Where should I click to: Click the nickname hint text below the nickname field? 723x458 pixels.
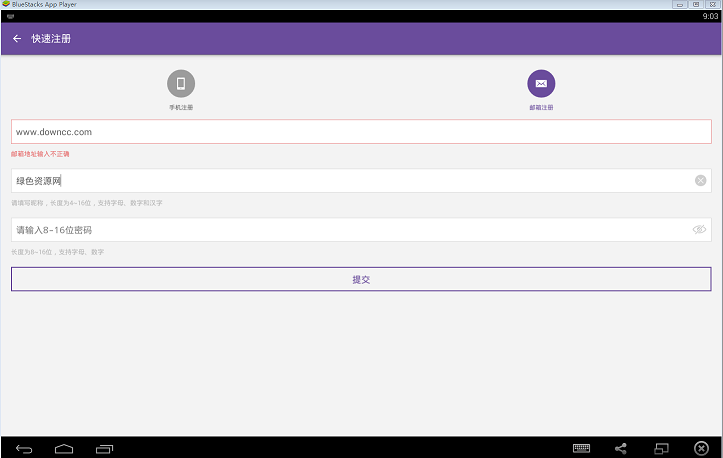(x=87, y=203)
